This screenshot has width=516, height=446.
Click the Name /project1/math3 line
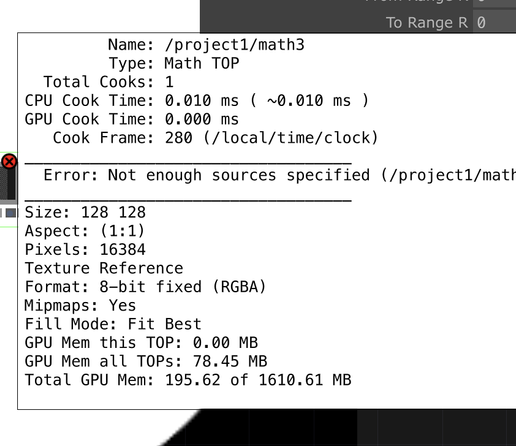(206, 45)
